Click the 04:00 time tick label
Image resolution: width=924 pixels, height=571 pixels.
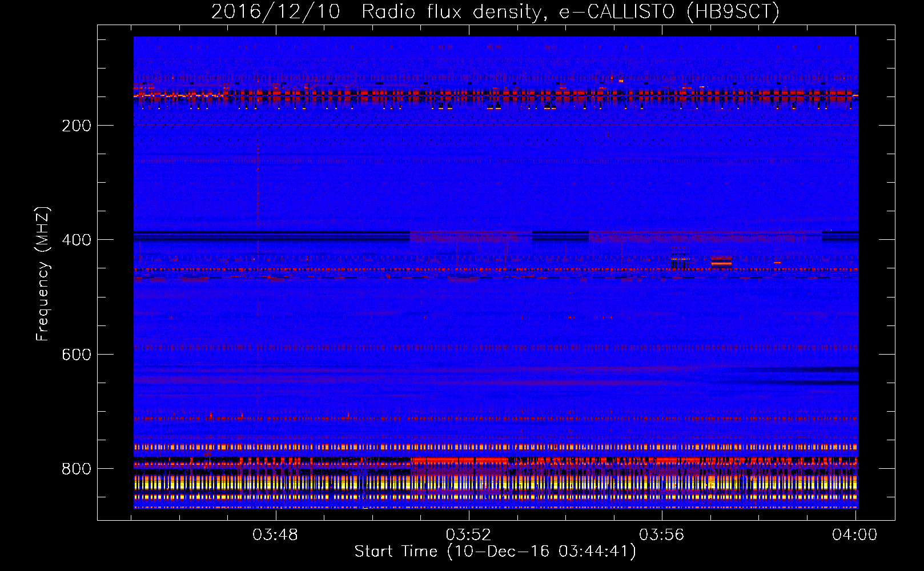(x=854, y=535)
